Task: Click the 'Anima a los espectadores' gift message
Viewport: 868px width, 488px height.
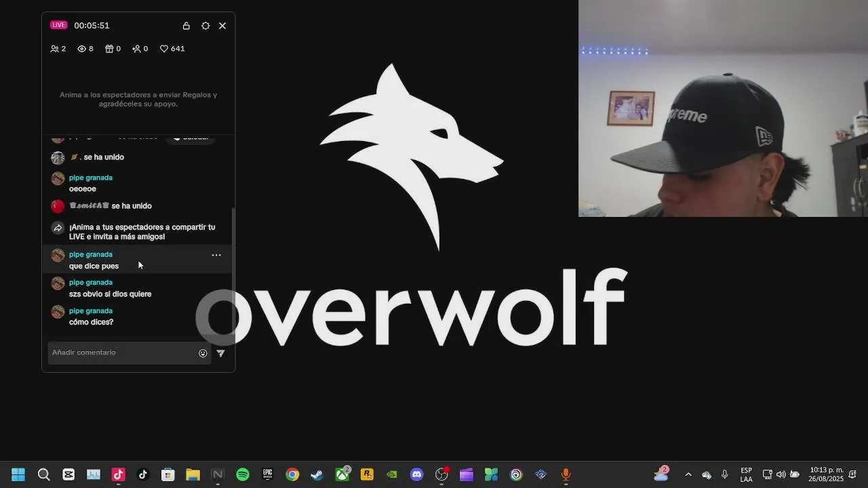Action: [138, 100]
